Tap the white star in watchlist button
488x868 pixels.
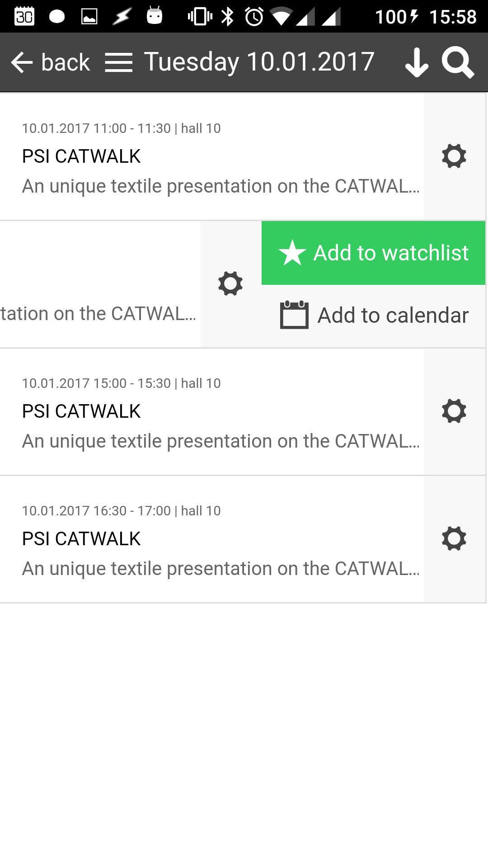[x=292, y=253]
